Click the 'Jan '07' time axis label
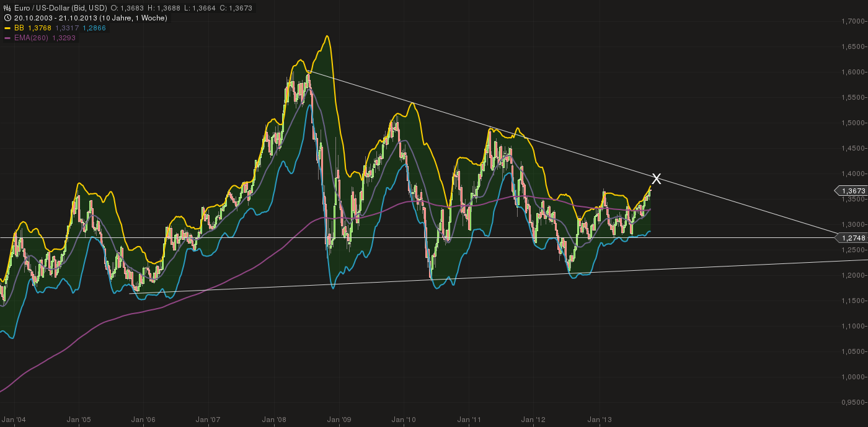 (x=208, y=420)
